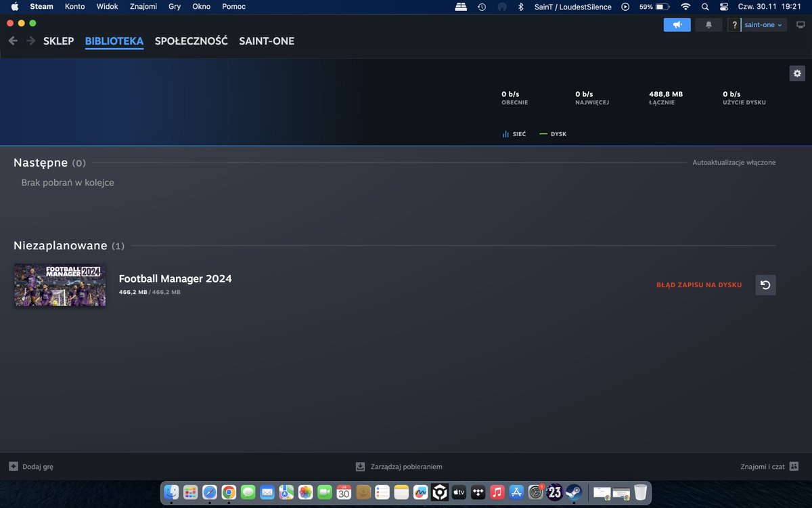The image size is (812, 508).
Task: Click the now playing play icon
Action: click(x=625, y=7)
